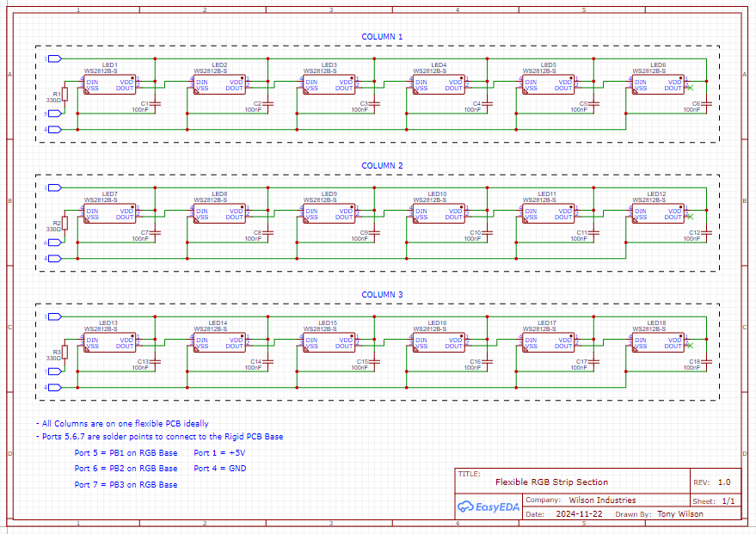
Task: Select capacitor C10 symbol
Action: 488,233
